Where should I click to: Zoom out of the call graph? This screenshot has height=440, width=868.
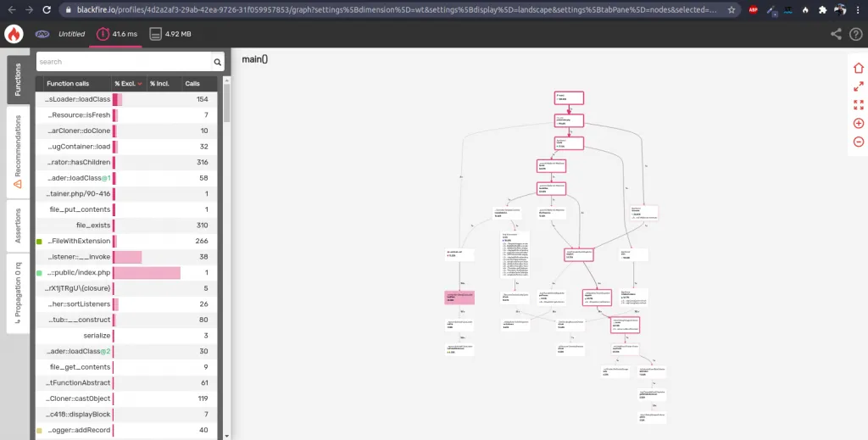(858, 142)
